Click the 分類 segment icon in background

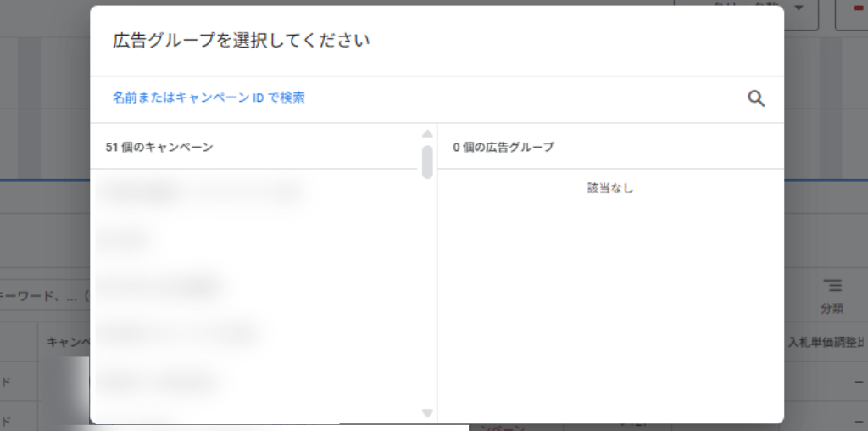pyautogui.click(x=832, y=286)
